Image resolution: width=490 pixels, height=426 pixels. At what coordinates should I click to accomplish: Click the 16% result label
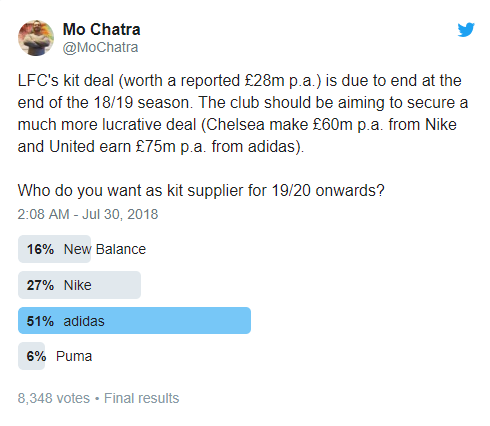coord(40,249)
